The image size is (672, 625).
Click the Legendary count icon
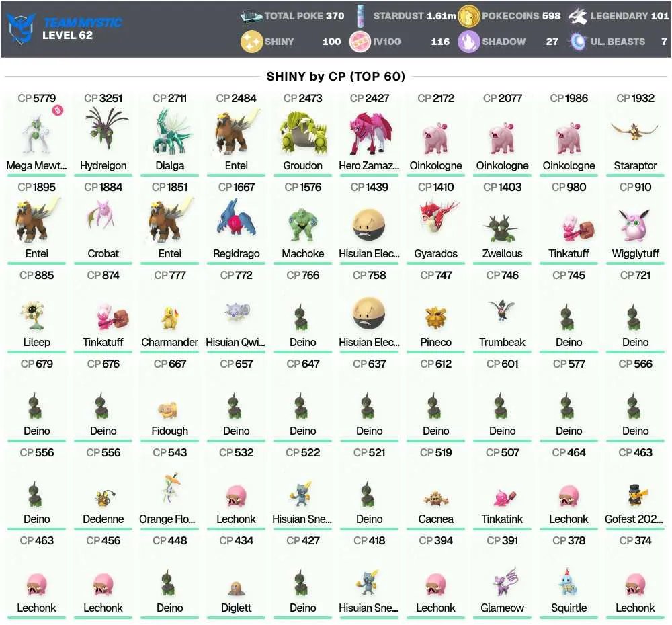[578, 16]
